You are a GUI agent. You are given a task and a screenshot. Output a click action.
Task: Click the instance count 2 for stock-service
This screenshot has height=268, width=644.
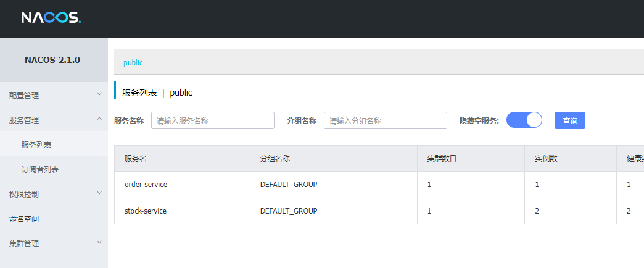click(537, 211)
